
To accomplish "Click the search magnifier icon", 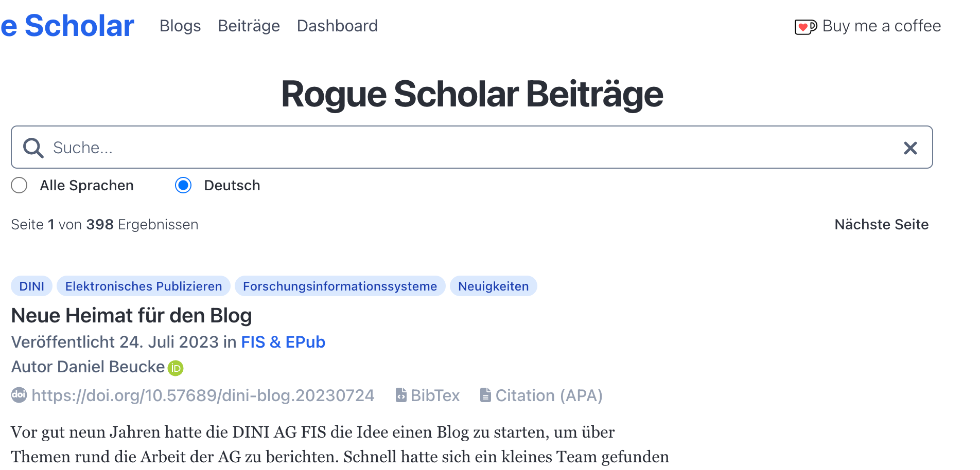I will click(x=33, y=148).
